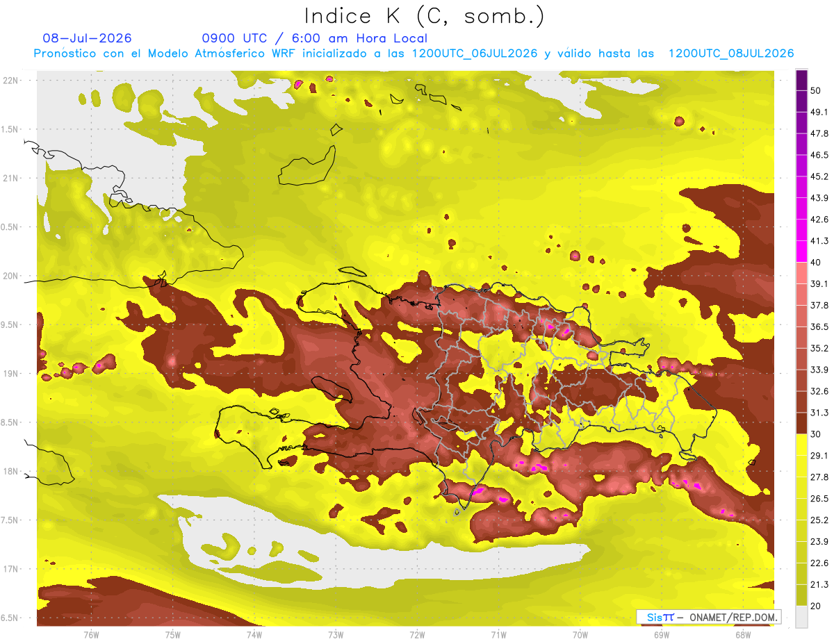Click the colorbar label "22.6"
The width and height of the screenshot is (834, 644).
click(x=819, y=563)
